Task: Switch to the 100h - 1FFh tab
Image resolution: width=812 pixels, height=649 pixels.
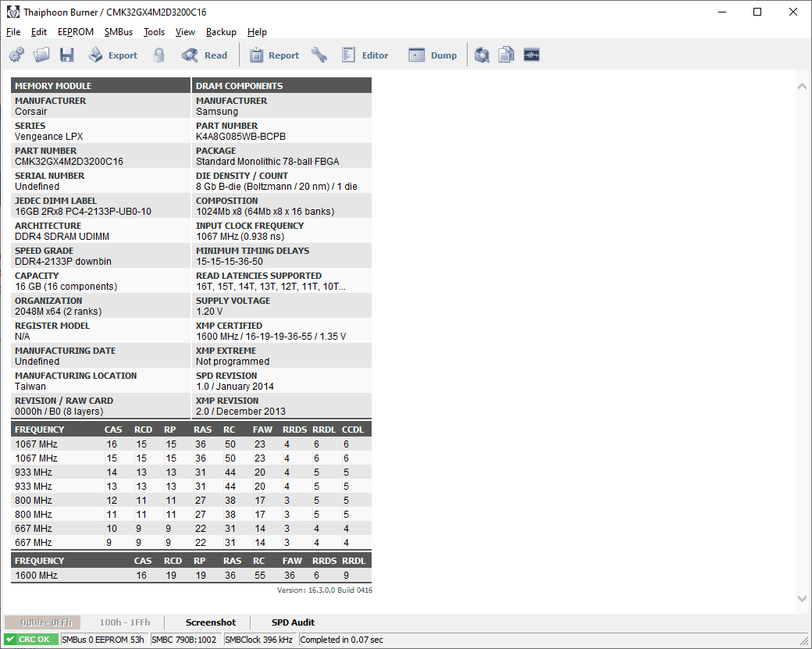Action: [125, 622]
